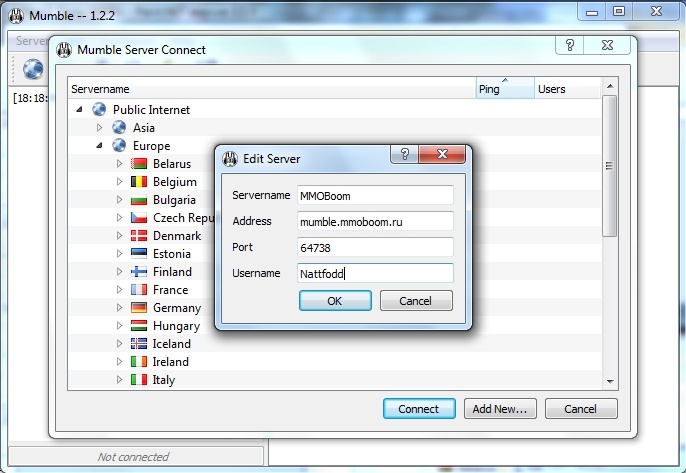Click the Not connected status text
Screen dimensions: 686x473
tap(133, 457)
